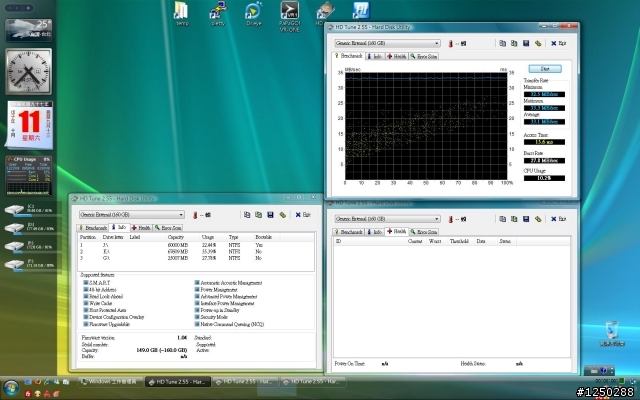Click the Capacity column header in Info window

tap(176, 237)
